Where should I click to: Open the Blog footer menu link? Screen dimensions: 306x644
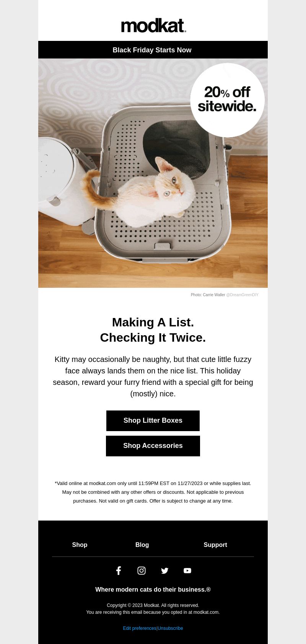(142, 545)
